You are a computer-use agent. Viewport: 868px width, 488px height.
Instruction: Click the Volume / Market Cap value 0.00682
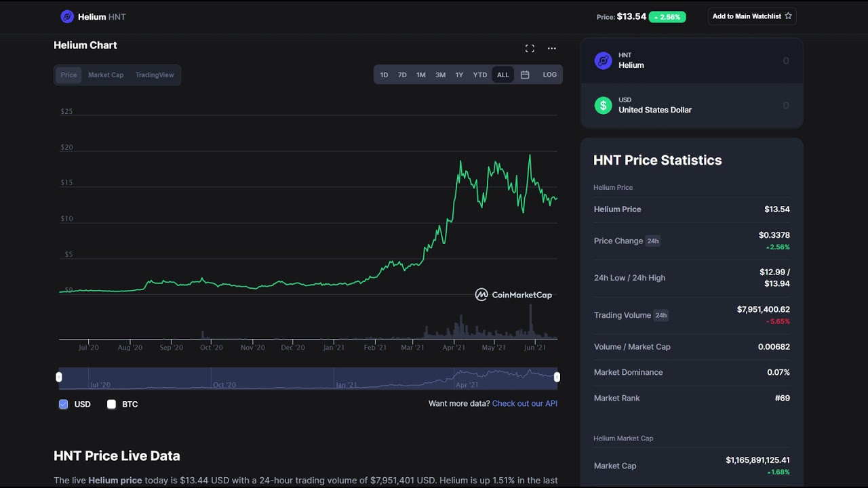(x=774, y=346)
